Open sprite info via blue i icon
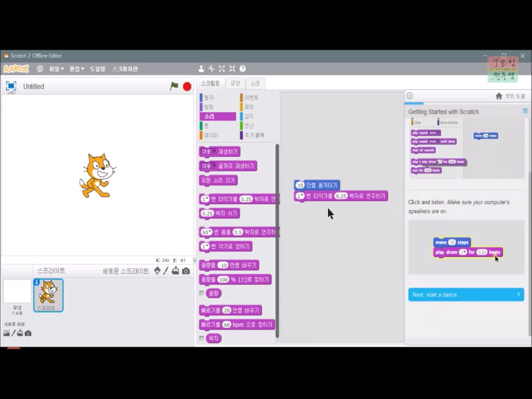The height and width of the screenshot is (399, 532). [37, 282]
